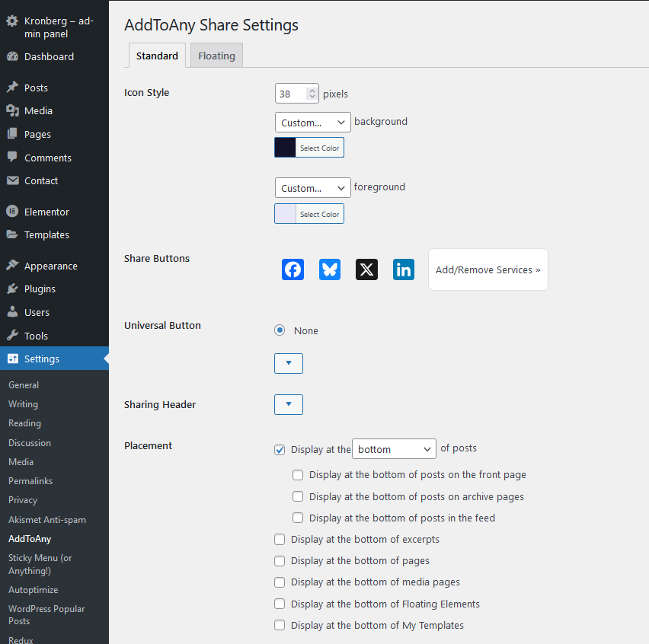Click the Facebook share button icon
This screenshot has height=644, width=649.
tap(293, 269)
